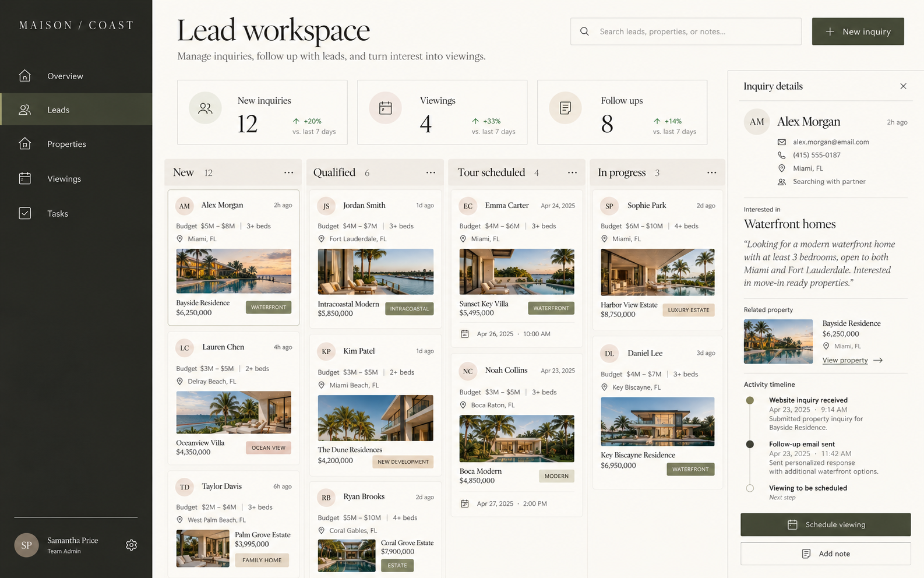Click the NEW DEVELOPMENT tag on The Dune Residences

point(403,461)
